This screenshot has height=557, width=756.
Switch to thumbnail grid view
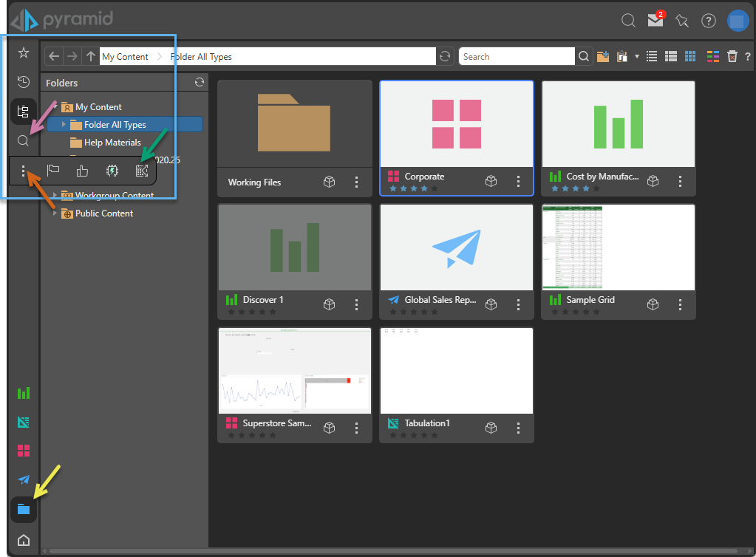click(690, 56)
